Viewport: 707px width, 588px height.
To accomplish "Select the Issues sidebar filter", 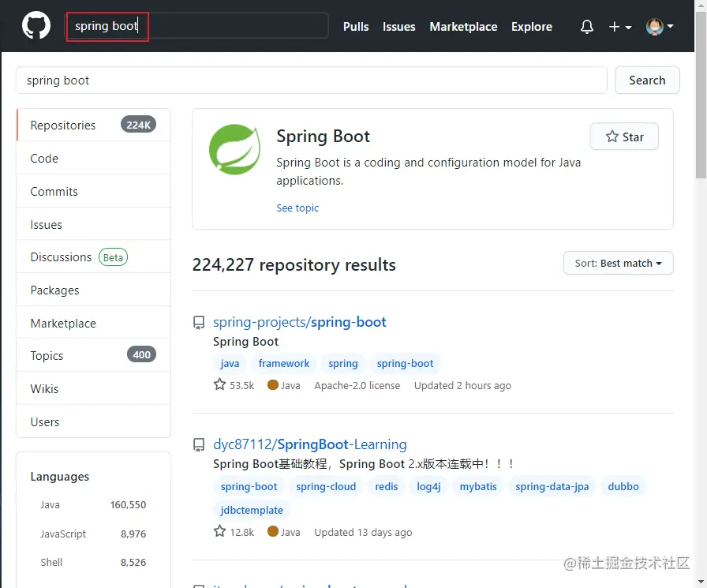I will click(94, 224).
